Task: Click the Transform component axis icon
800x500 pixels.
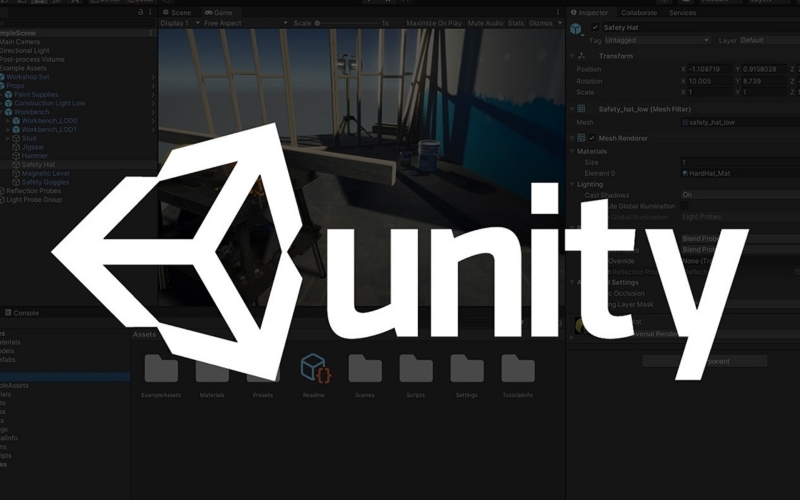Action: 581,56
